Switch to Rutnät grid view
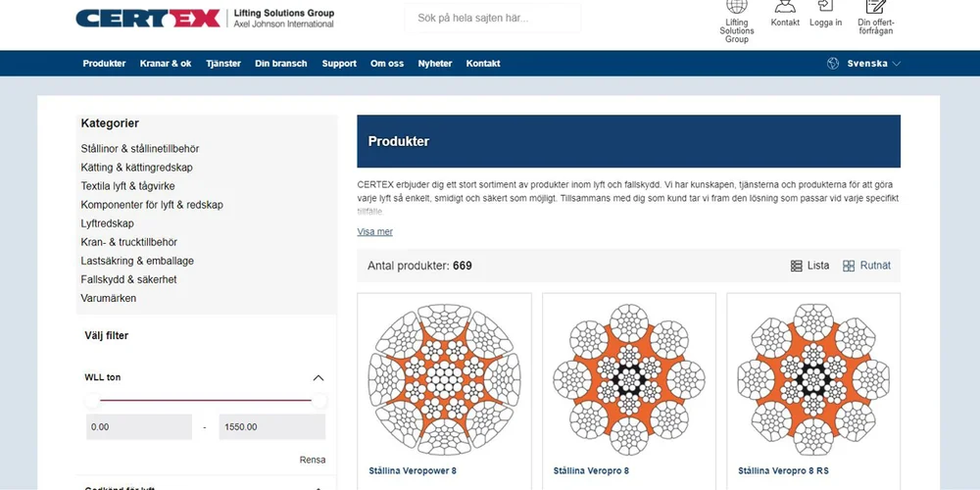Image resolution: width=980 pixels, height=490 pixels. click(x=867, y=266)
